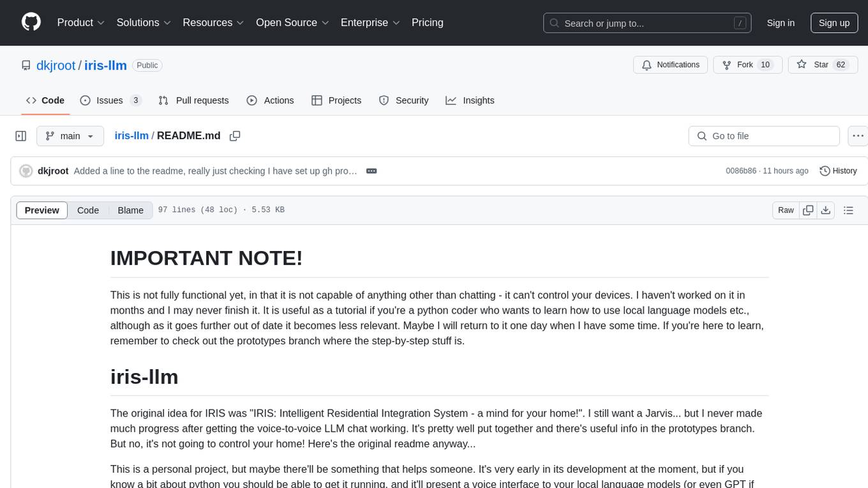Click the Star count 62

841,65
